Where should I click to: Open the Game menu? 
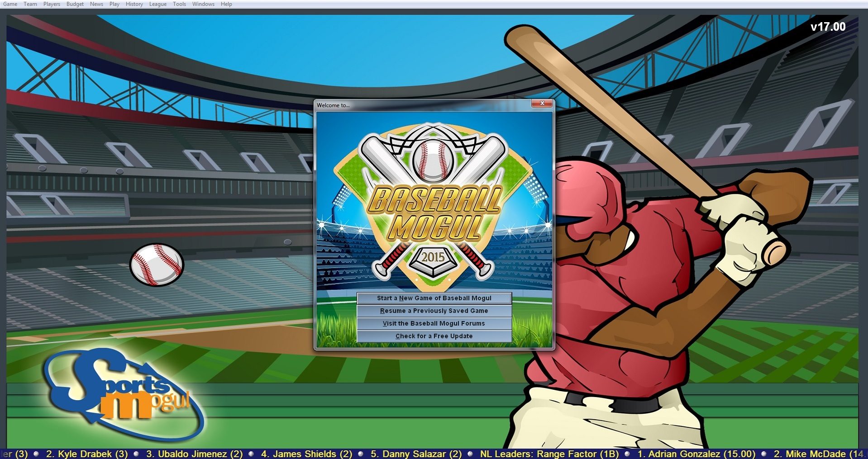tap(10, 4)
